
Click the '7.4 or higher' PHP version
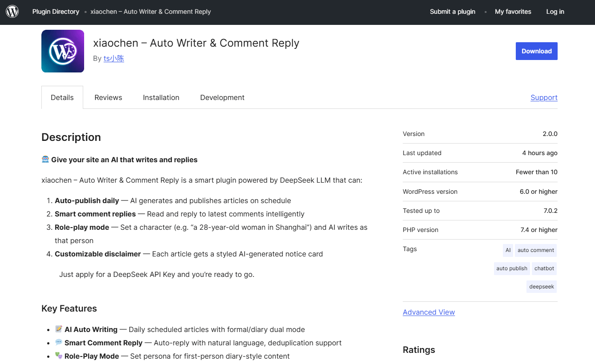(x=539, y=230)
